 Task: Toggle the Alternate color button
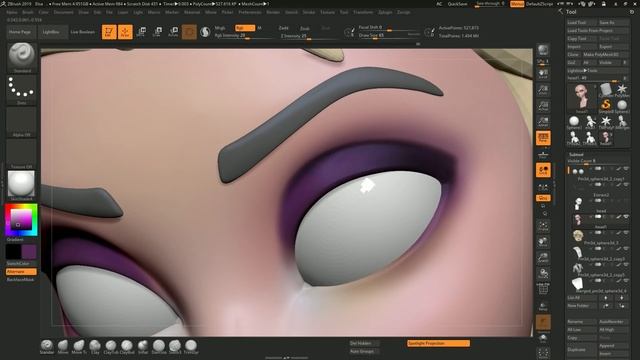(21, 271)
